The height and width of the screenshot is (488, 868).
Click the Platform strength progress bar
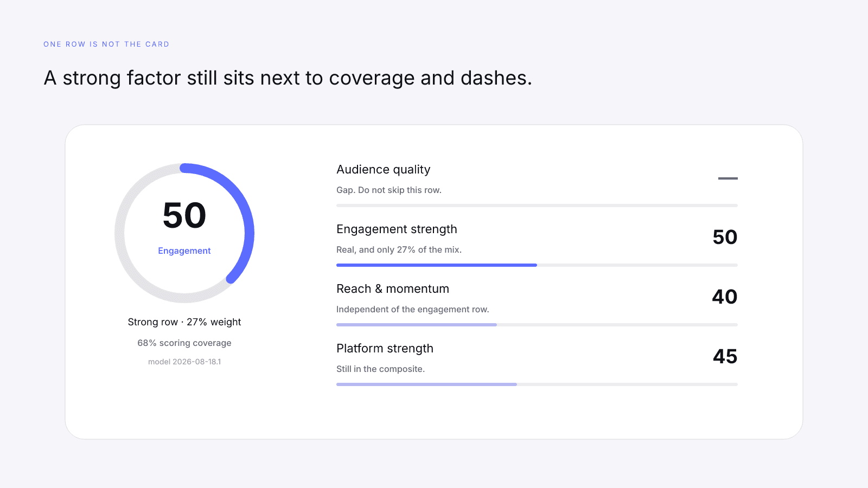[537, 384]
